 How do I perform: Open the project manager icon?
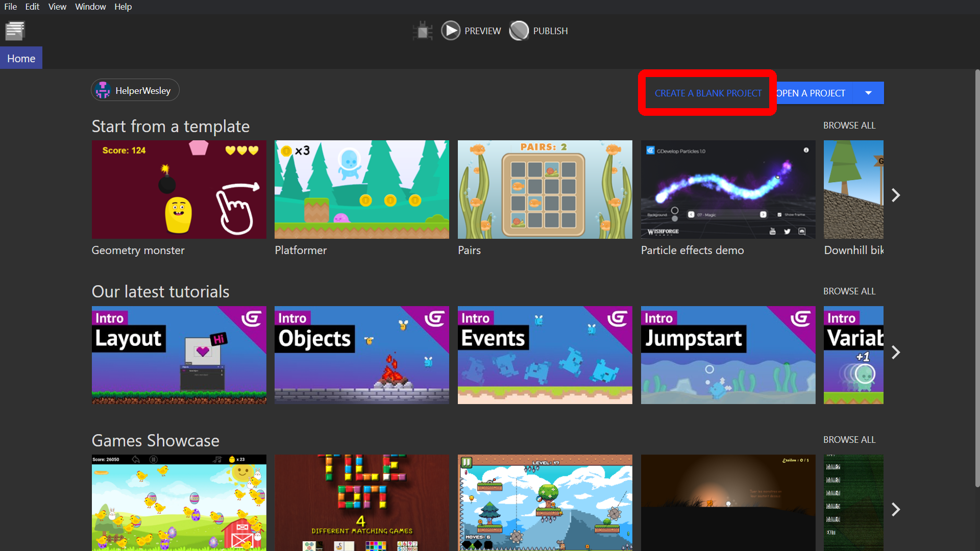pyautogui.click(x=15, y=31)
